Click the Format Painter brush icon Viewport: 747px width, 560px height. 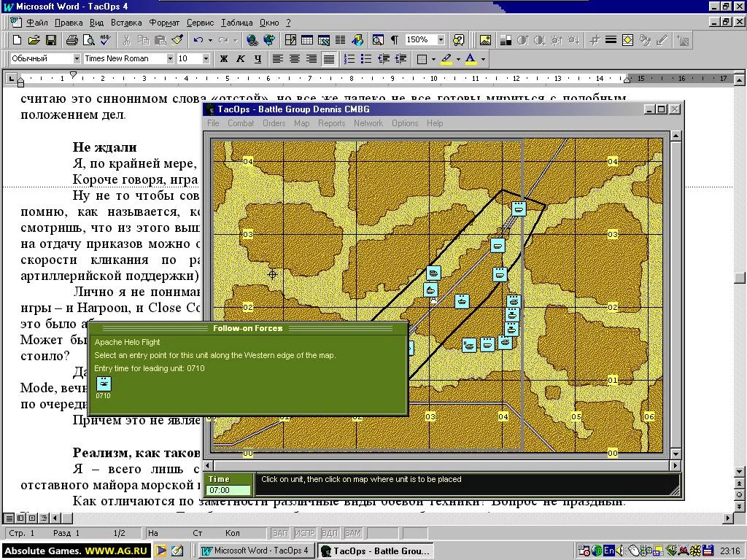(x=178, y=40)
